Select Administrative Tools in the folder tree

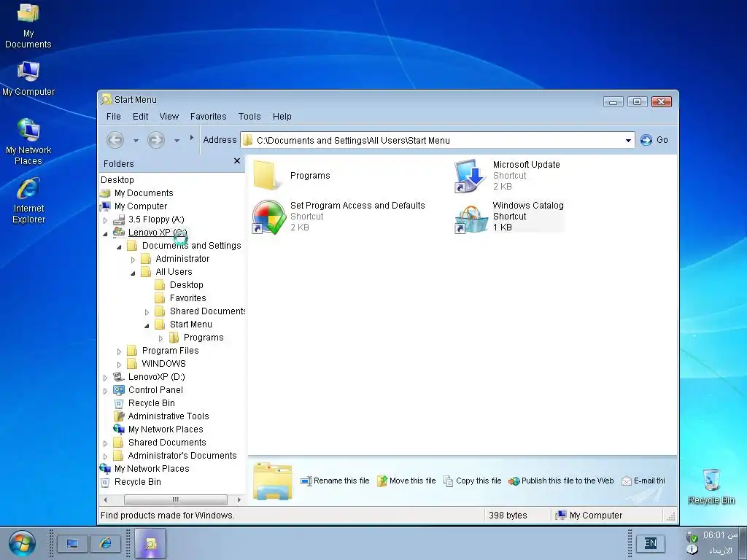coord(169,416)
